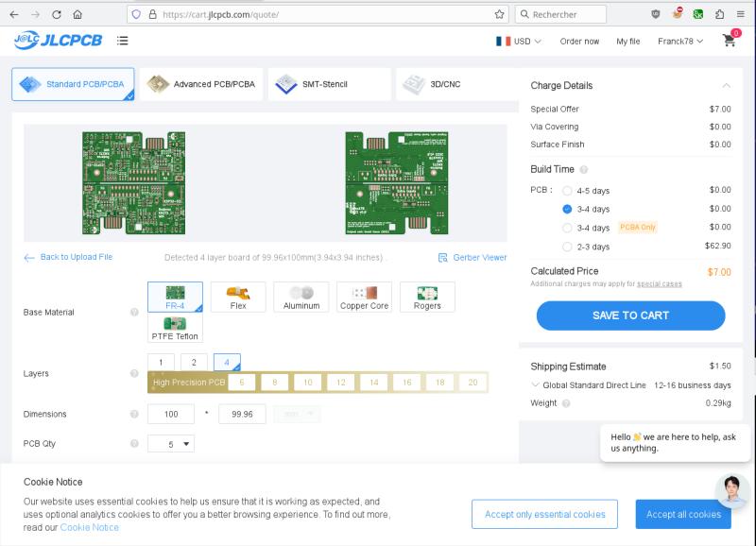Select FR-4 base material
756x546 pixels.
pos(175,297)
